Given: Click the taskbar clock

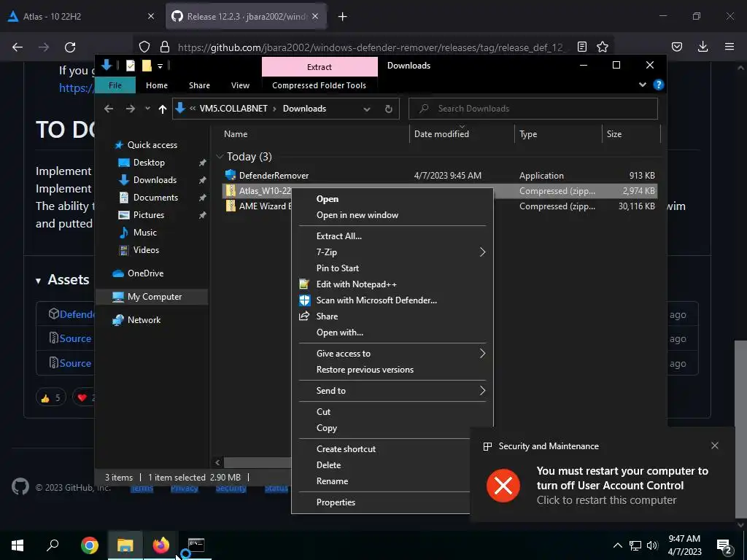Looking at the screenshot, I should 684,545.
